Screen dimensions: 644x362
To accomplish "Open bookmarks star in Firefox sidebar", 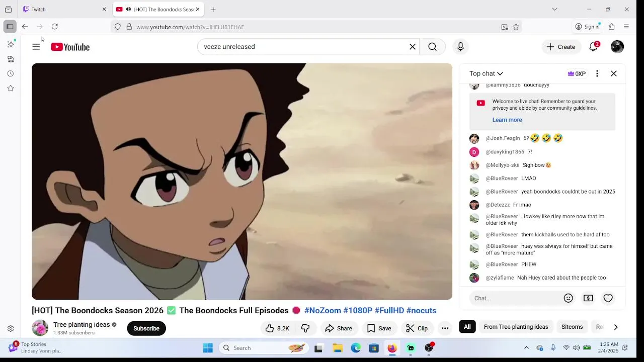I will point(11,88).
